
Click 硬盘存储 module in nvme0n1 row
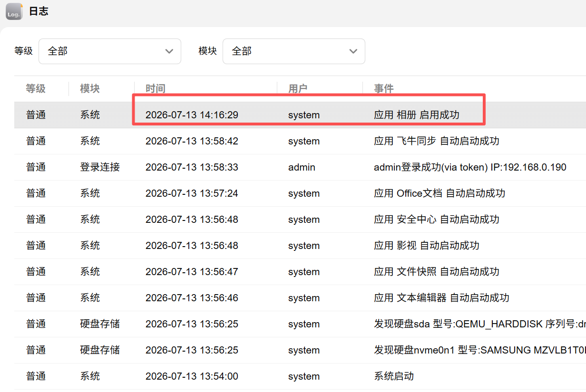tap(100, 350)
